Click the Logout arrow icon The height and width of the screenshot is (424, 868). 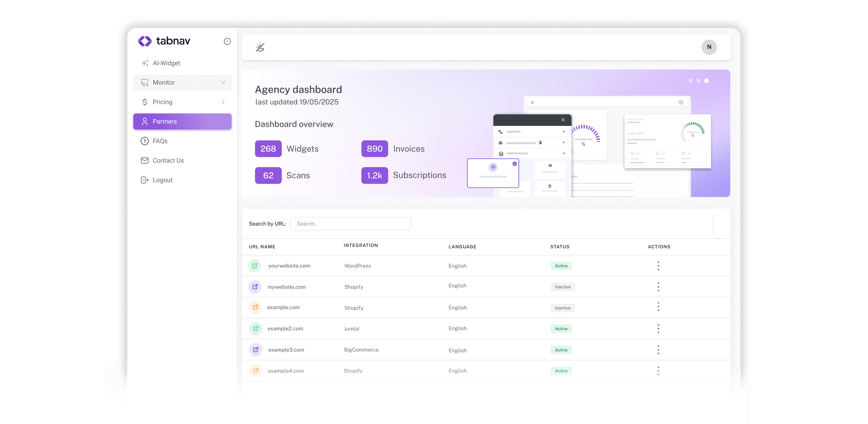tap(144, 180)
